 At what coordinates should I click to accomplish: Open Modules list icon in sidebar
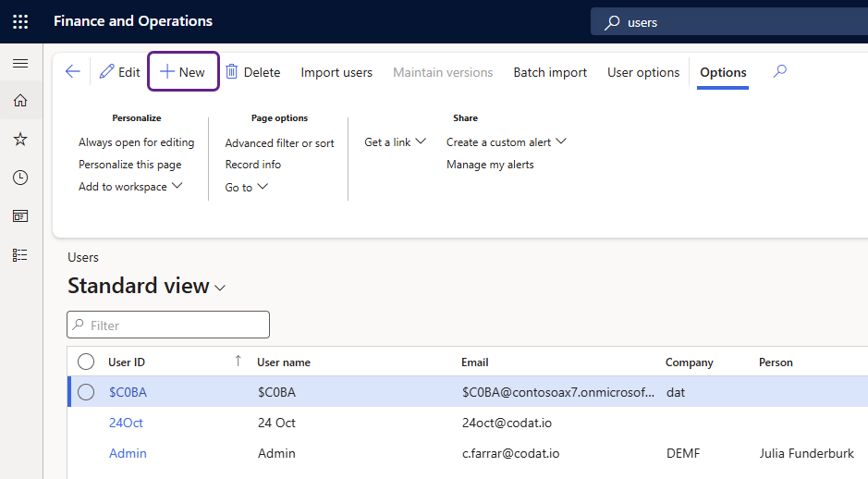click(20, 254)
